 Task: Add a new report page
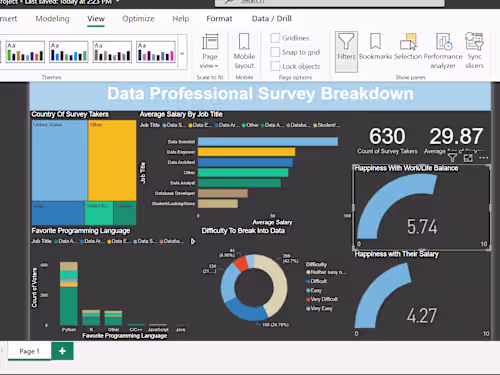(x=62, y=351)
